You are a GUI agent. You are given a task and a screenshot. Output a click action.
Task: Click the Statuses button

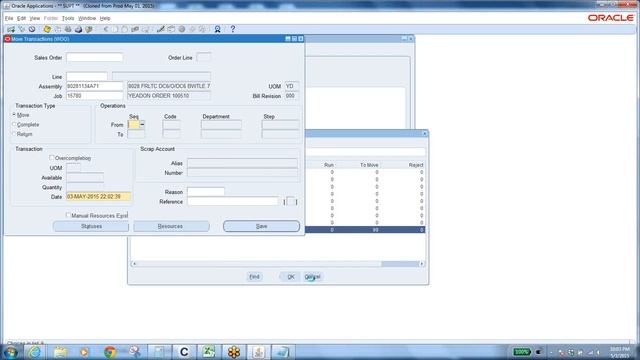pyautogui.click(x=91, y=226)
